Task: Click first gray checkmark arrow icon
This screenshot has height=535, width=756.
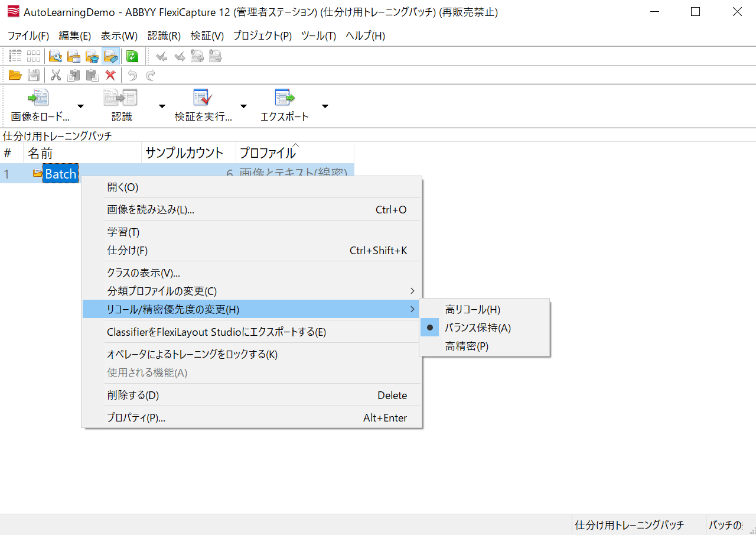Action: point(161,56)
